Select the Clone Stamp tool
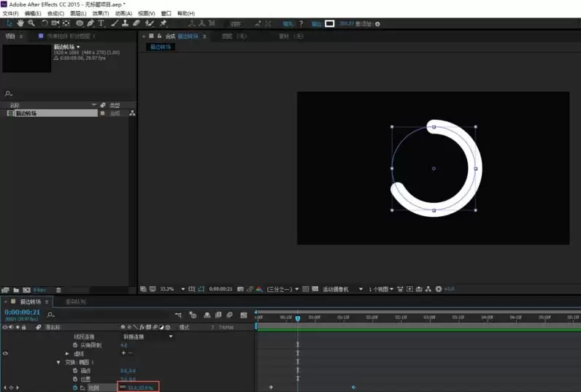581x392 pixels. [x=126, y=23]
